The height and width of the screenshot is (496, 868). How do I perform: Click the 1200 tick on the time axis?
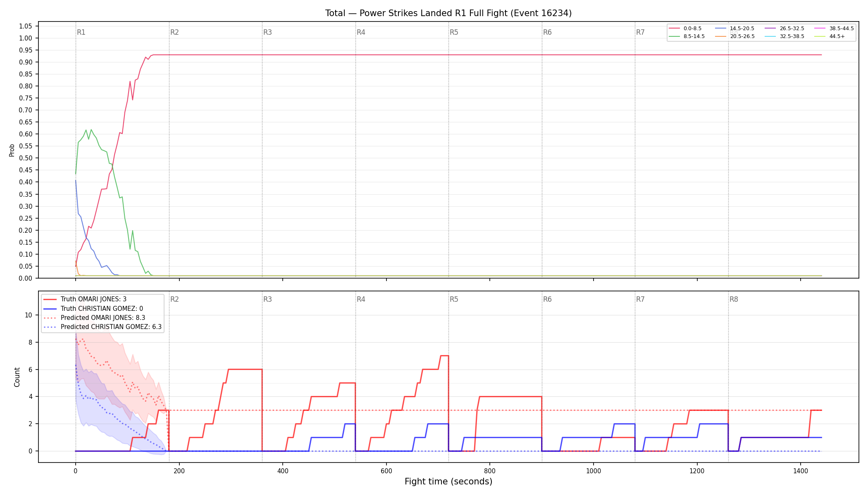click(x=697, y=471)
